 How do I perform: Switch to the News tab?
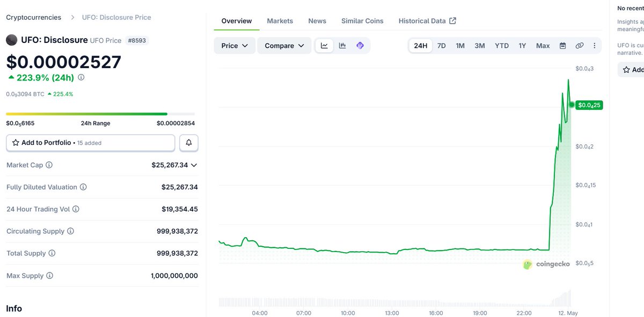pyautogui.click(x=317, y=21)
